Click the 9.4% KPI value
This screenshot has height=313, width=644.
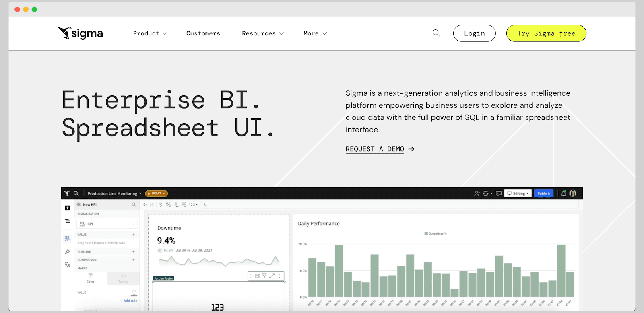[x=166, y=241]
